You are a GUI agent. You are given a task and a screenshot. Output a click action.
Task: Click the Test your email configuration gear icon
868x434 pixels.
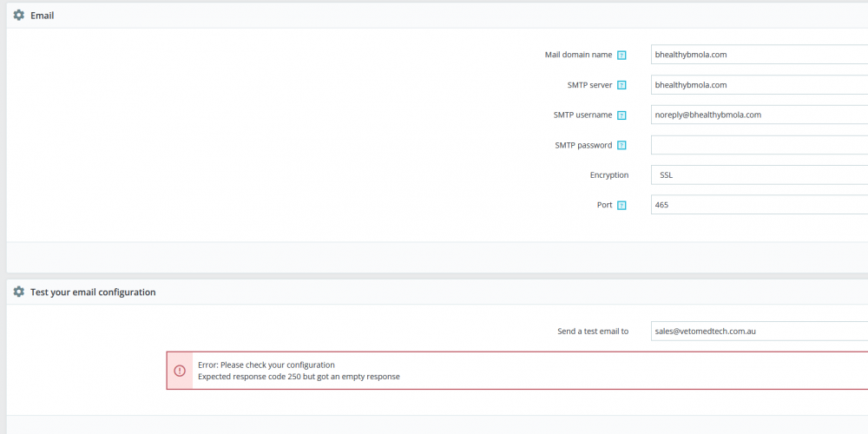pyautogui.click(x=19, y=292)
